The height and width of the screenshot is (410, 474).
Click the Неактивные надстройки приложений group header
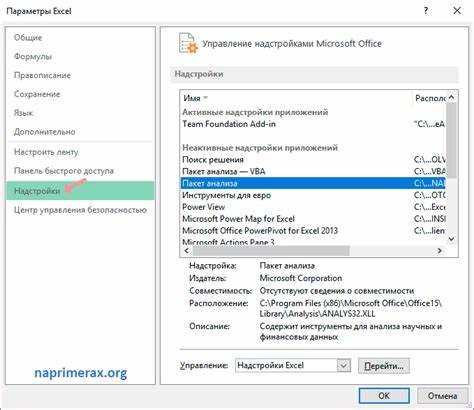(260, 148)
